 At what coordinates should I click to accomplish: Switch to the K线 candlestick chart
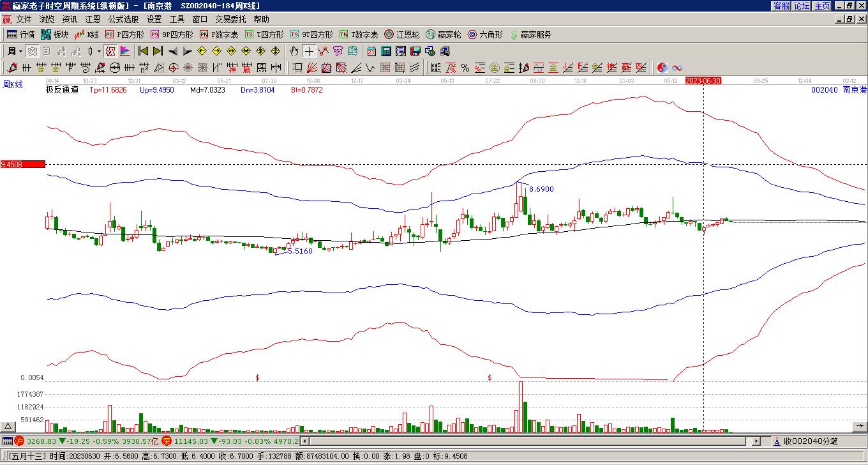87,34
